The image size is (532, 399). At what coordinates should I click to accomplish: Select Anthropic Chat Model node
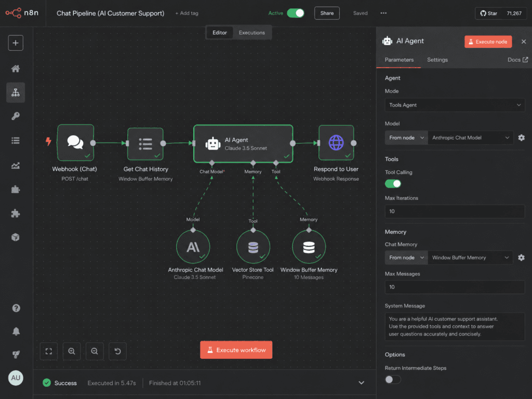pyautogui.click(x=193, y=247)
